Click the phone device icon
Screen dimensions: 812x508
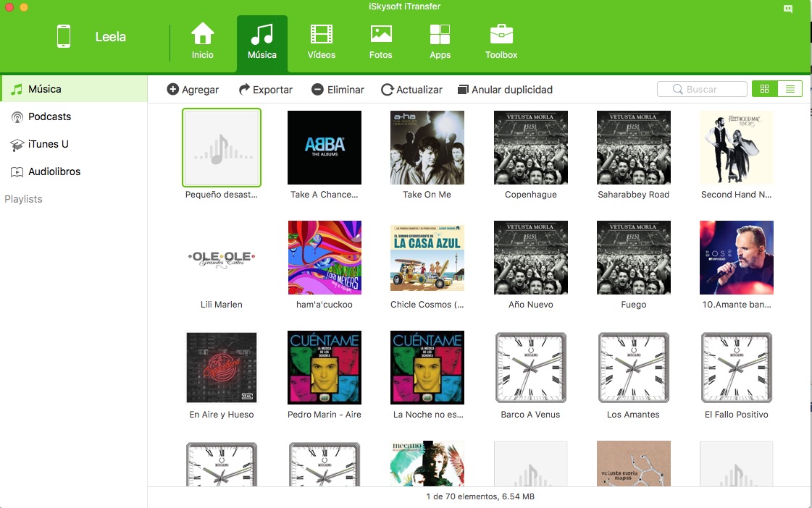coord(64,37)
